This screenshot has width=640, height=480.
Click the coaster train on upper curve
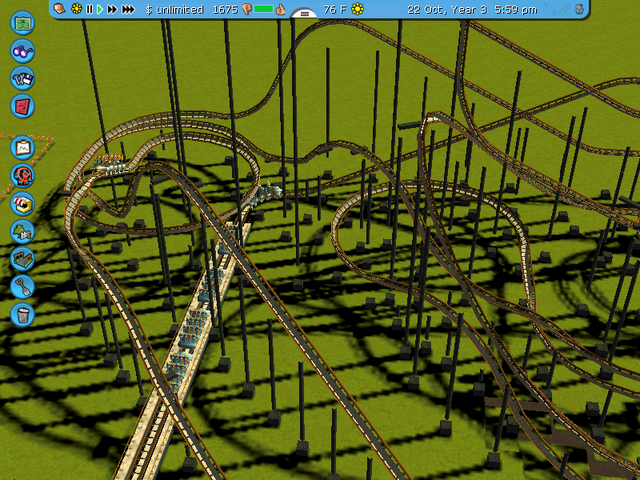(109, 164)
